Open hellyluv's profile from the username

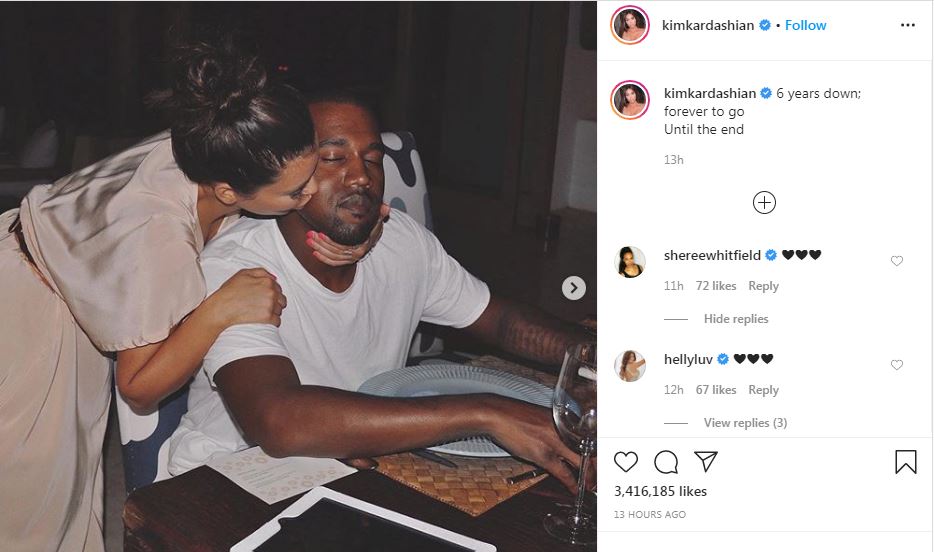click(688, 359)
